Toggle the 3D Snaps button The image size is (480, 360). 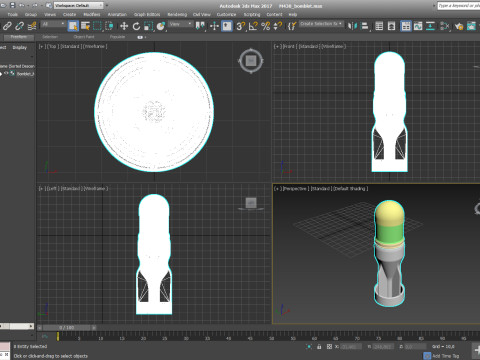(x=240, y=26)
